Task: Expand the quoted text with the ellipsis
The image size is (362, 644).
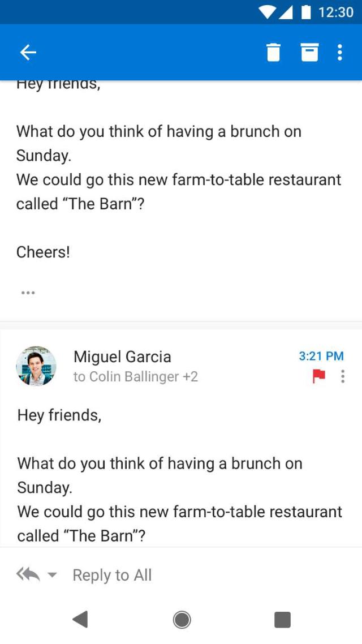Action: pos(28,292)
